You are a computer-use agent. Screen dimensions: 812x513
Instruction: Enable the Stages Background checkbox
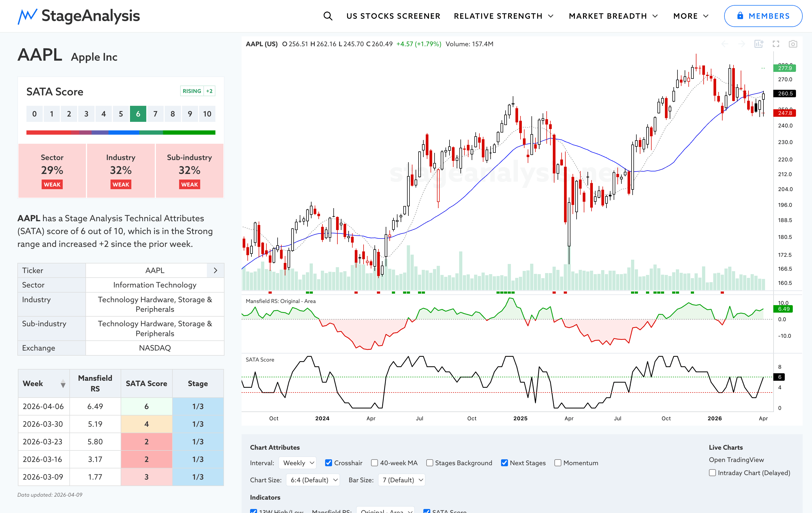coord(429,463)
